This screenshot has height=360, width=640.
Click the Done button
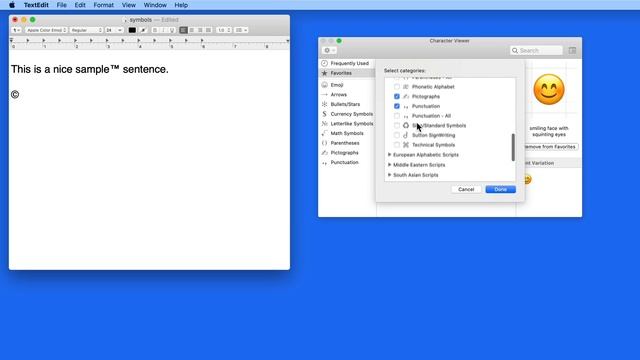[x=500, y=189]
